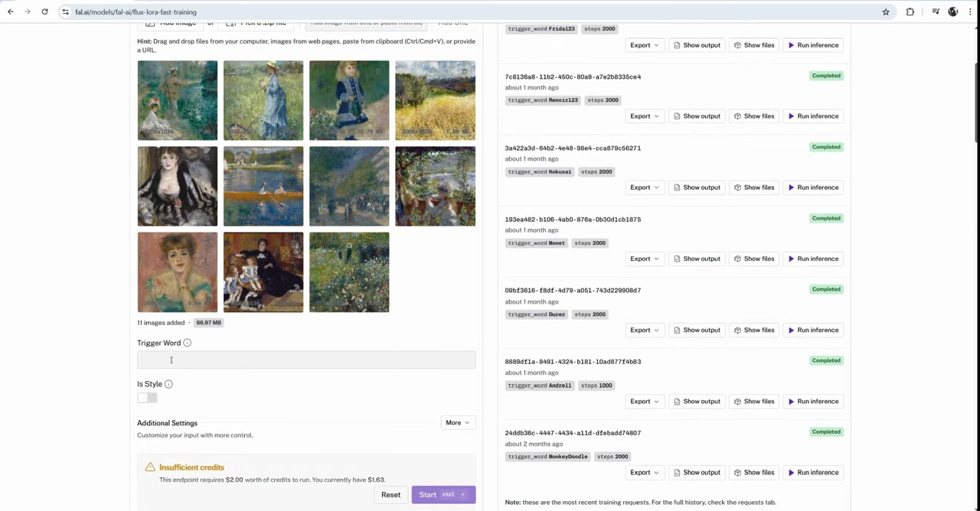Click the info icon beside Is Style
Viewport: 980px width, 511px height.
pos(168,384)
